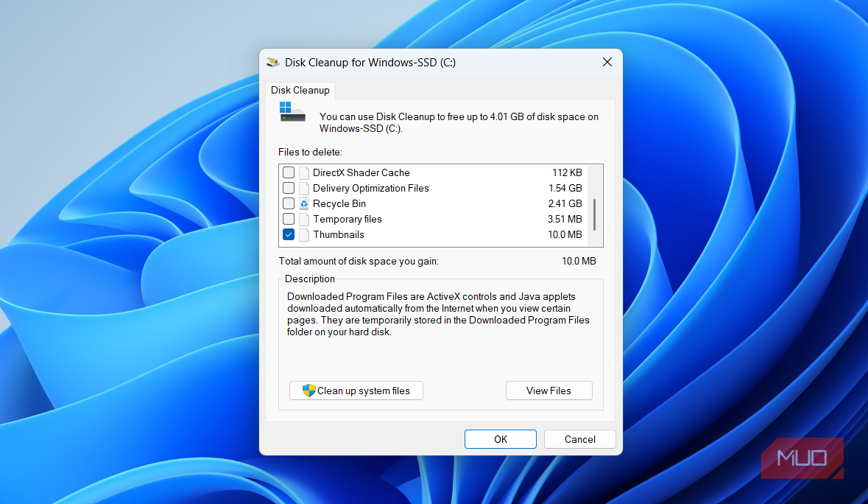Select the Disk Cleanup tab
The height and width of the screenshot is (504, 868).
[300, 91]
